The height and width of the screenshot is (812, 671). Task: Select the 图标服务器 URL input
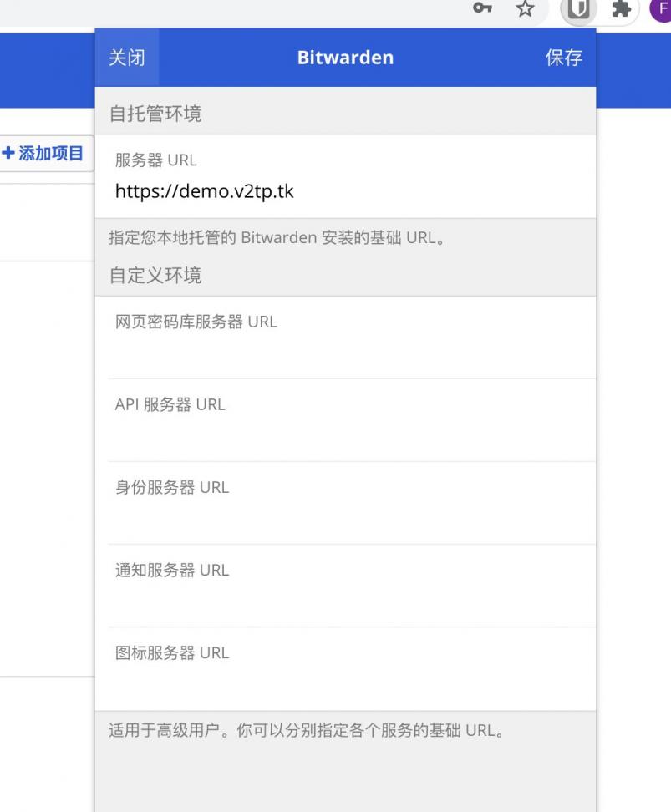[344, 681]
